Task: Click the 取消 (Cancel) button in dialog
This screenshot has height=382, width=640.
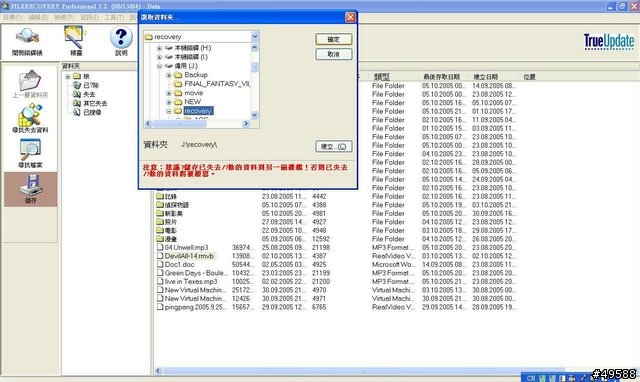Action: coord(333,54)
